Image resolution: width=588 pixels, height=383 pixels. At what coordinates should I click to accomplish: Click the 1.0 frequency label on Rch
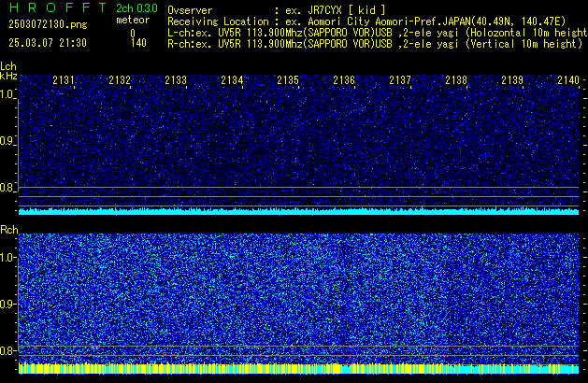pyautogui.click(x=7, y=258)
